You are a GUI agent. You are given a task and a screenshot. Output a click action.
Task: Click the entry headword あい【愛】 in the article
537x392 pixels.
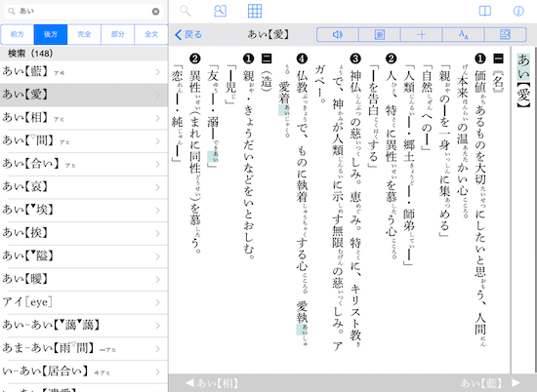523,81
